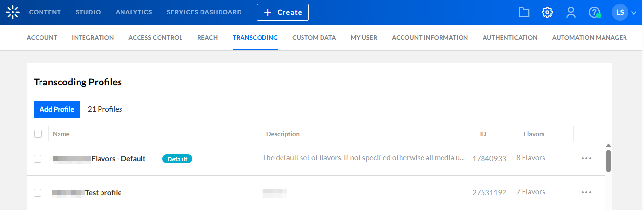
Task: Open the folder icon in header
Action: pyautogui.click(x=524, y=12)
